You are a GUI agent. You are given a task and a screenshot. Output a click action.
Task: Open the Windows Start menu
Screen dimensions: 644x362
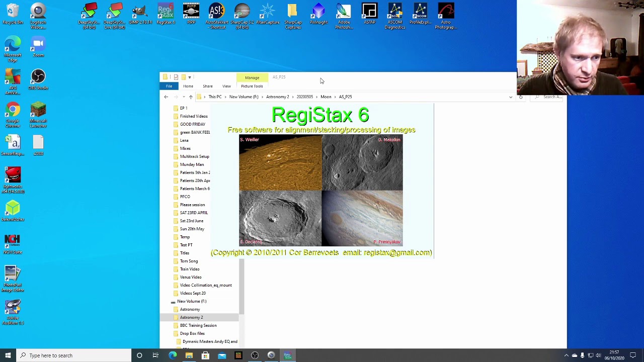8,355
